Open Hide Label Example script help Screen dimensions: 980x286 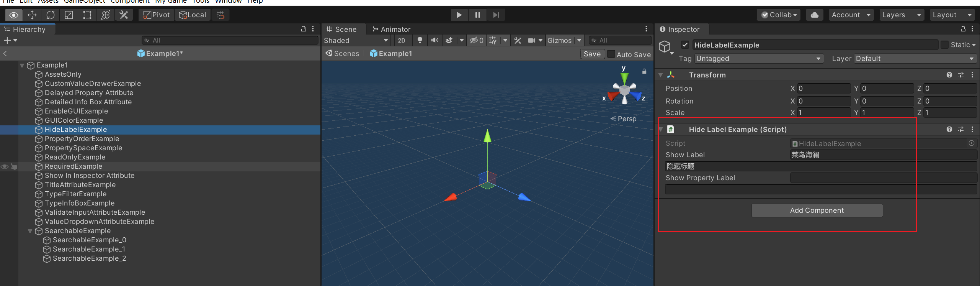point(949,129)
